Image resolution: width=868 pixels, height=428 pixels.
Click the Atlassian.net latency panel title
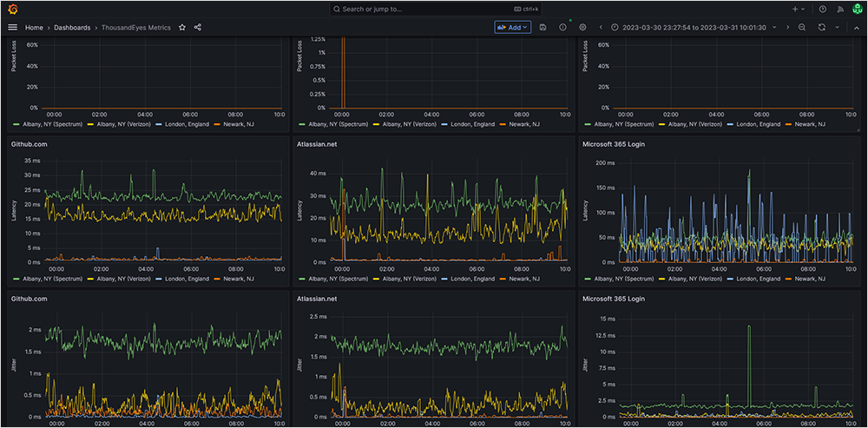(x=316, y=143)
